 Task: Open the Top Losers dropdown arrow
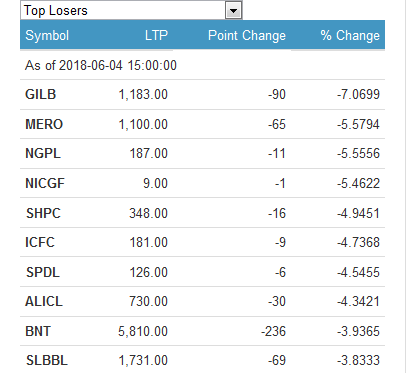(x=233, y=11)
